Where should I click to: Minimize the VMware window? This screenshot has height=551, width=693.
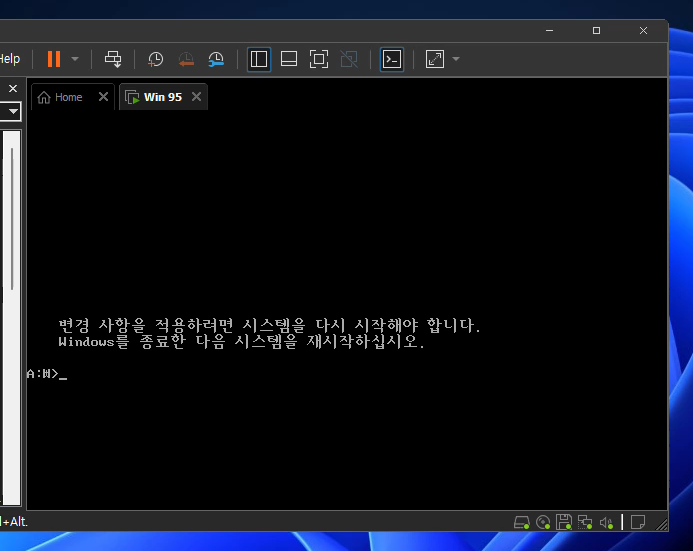tap(549, 30)
